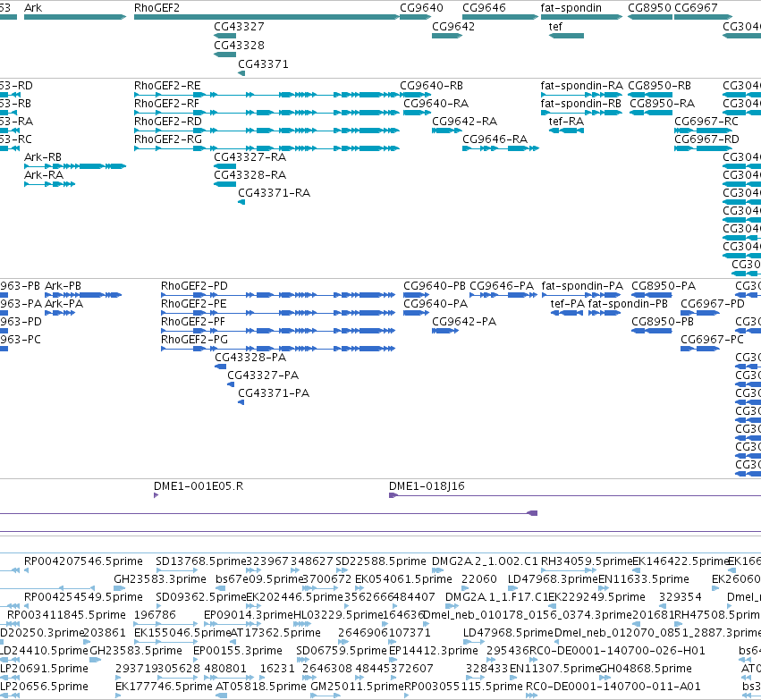The height and width of the screenshot is (700, 761).
Task: Click EST RP004207546.5prime
Action: [x=26, y=570]
